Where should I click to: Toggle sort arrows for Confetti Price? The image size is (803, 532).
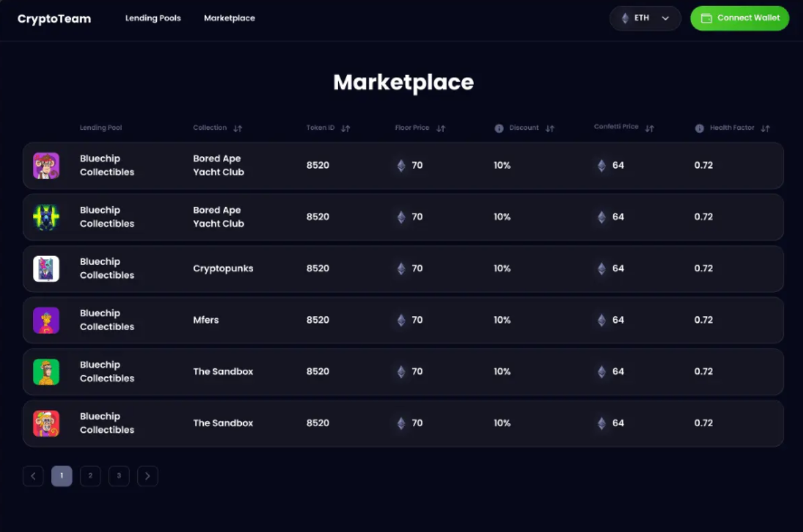650,129
